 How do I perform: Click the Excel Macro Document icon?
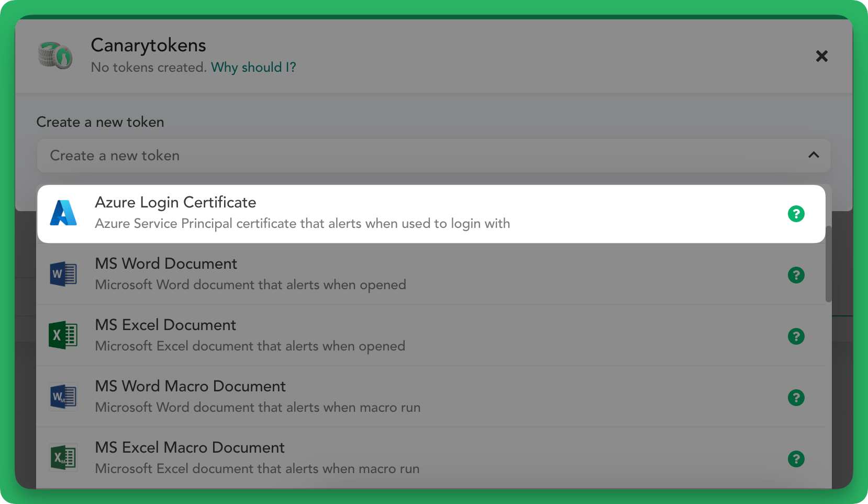(x=63, y=458)
